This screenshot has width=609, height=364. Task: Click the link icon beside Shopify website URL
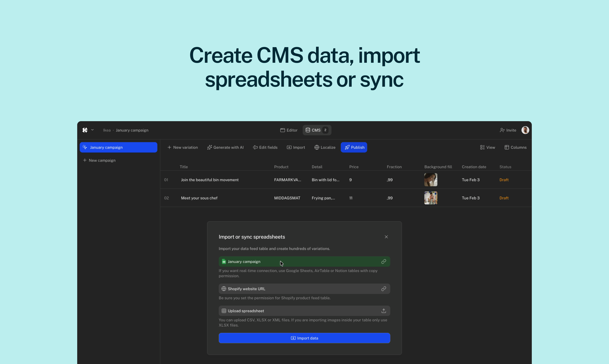[x=384, y=289]
